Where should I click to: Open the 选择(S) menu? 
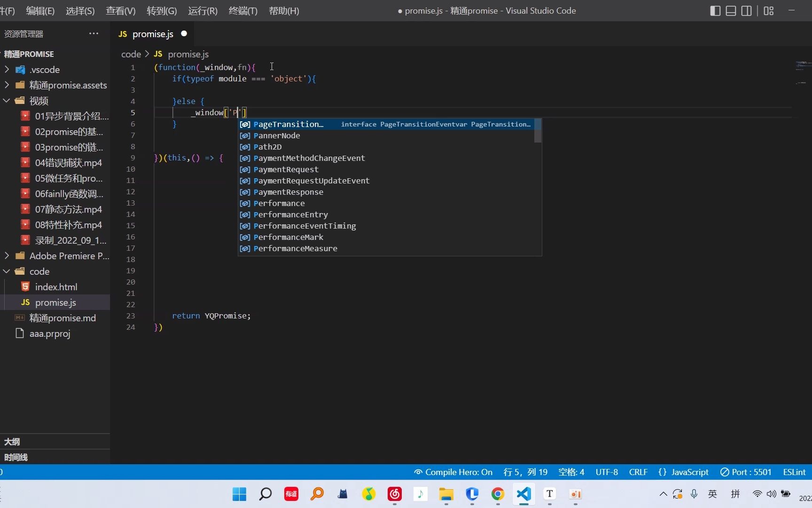(x=80, y=11)
